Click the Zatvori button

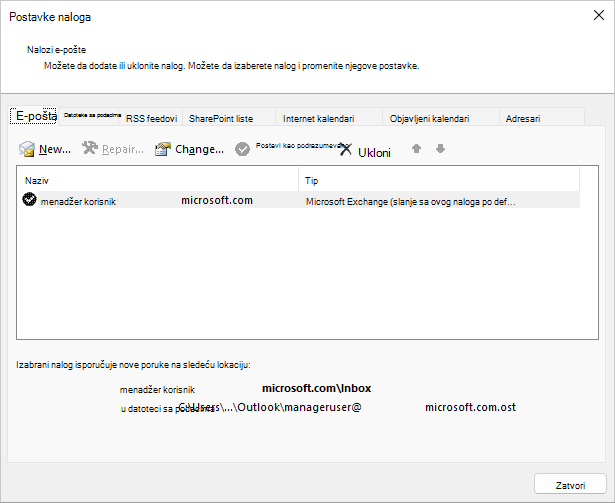pyautogui.click(x=570, y=485)
